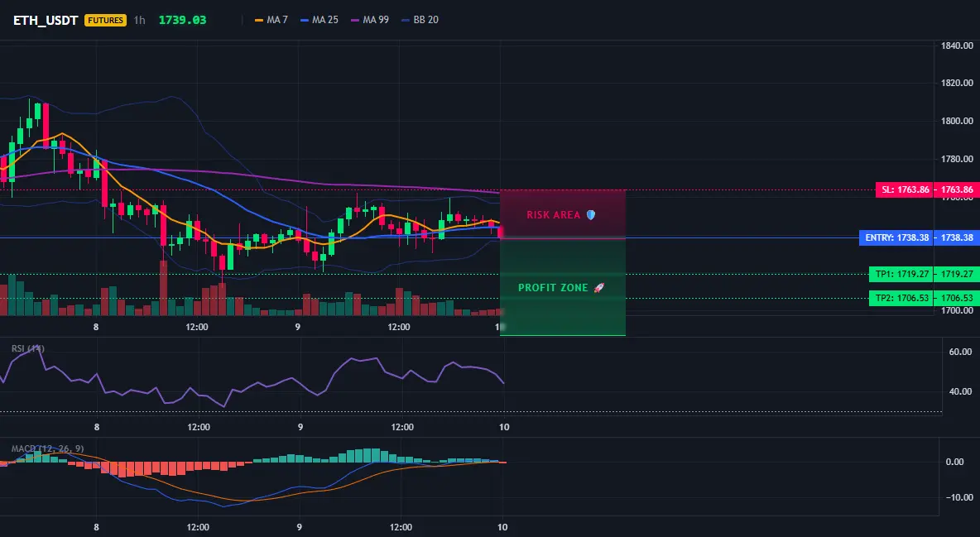Click the 1739.03 price value
This screenshot has width=980, height=537.
182,20
